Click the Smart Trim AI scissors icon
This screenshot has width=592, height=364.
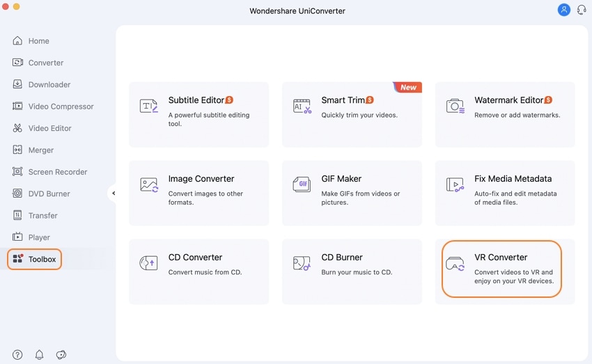point(302,106)
